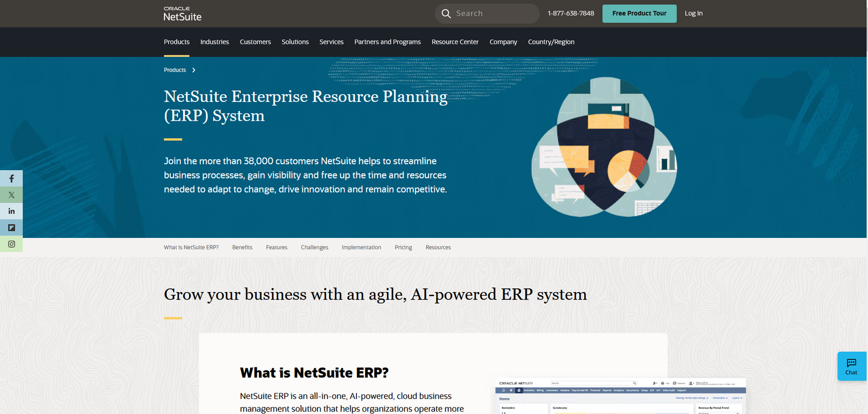Screen dimensions: 868x414
Task: Open the Solutions menu
Action: pos(295,42)
